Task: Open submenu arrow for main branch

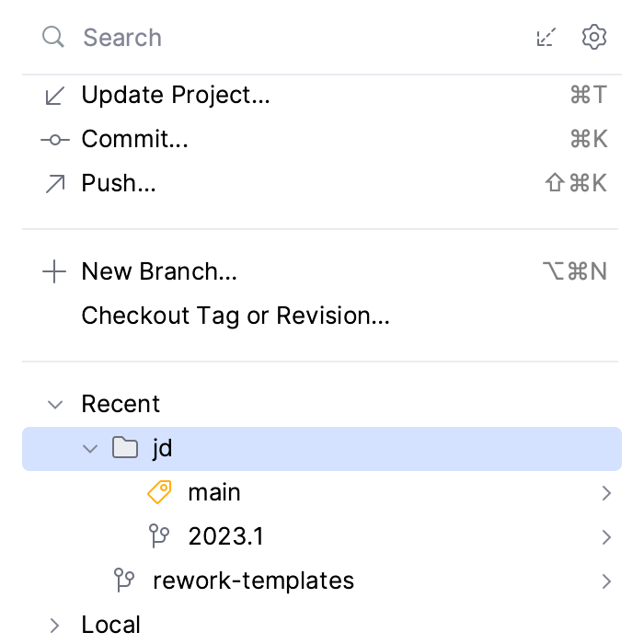Action: pyautogui.click(x=606, y=493)
